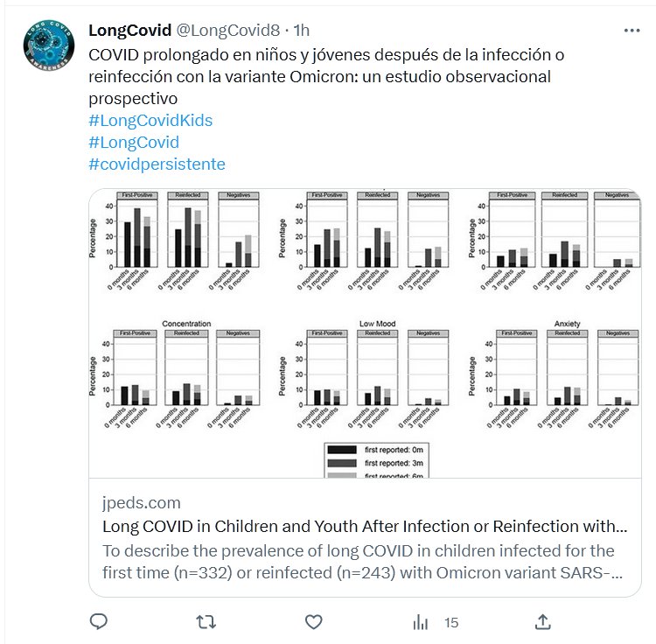Screen dimensions: 656x644
Task: Click the jpeds.com domain on the link card
Action: click(142, 503)
